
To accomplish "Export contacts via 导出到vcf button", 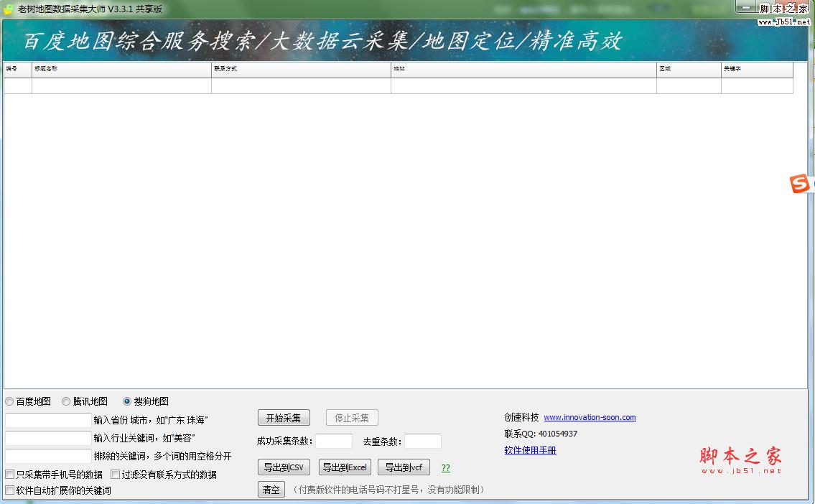I will (404, 467).
